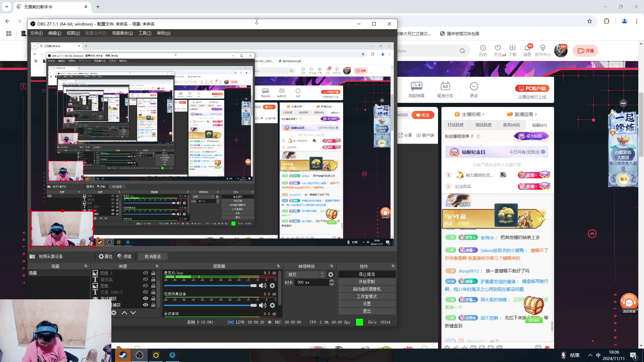Open the 场景集合(S) menu
644x362 pixels.
(x=122, y=33)
